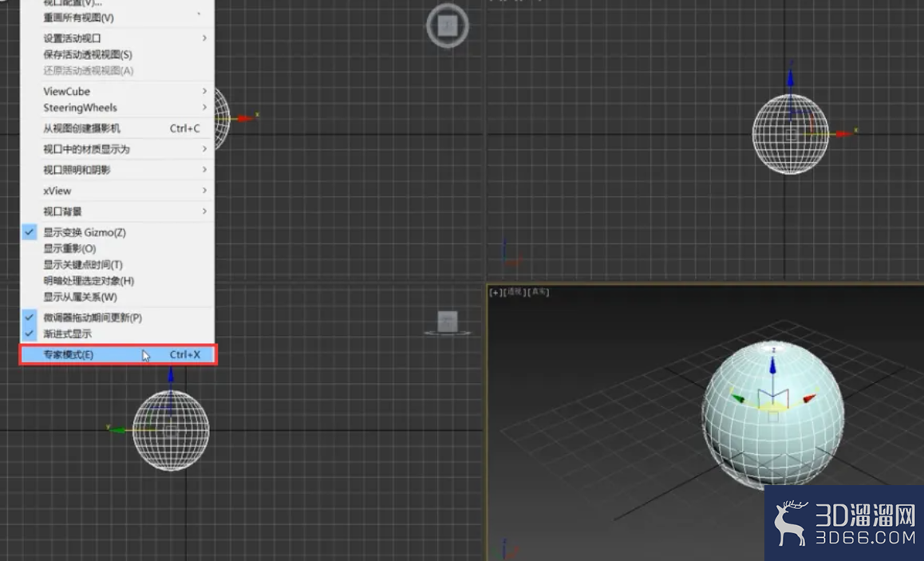Select the shaded sphere in perspective viewport
Image resolution: width=924 pixels, height=561 pixels.
[x=772, y=415]
